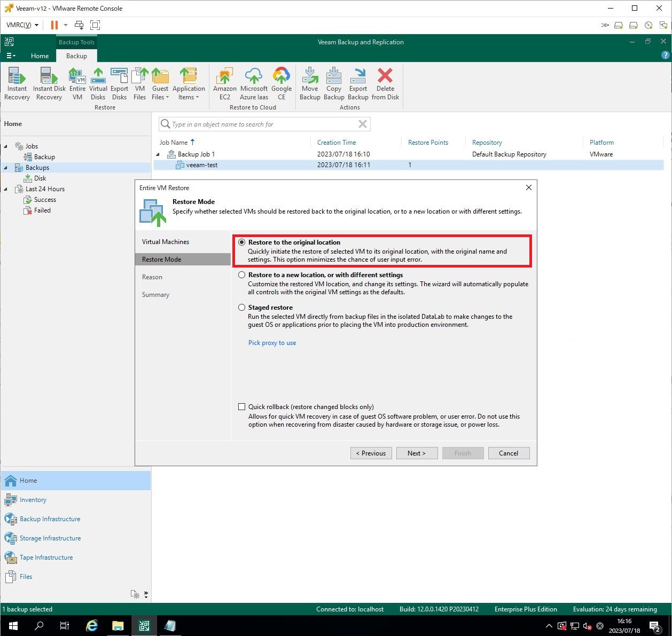This screenshot has width=672, height=636.
Task: Click the taskbar search icon
Action: (39, 626)
